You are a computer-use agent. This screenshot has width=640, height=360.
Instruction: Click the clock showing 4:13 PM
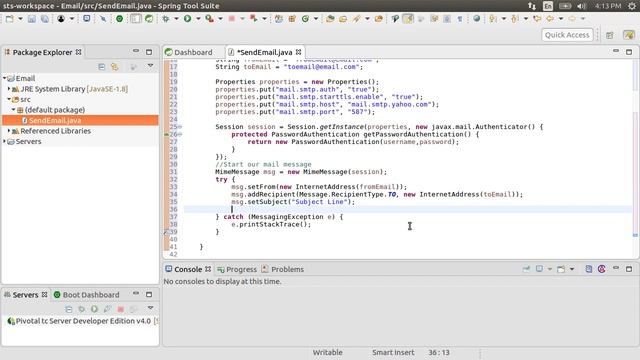pos(608,6)
